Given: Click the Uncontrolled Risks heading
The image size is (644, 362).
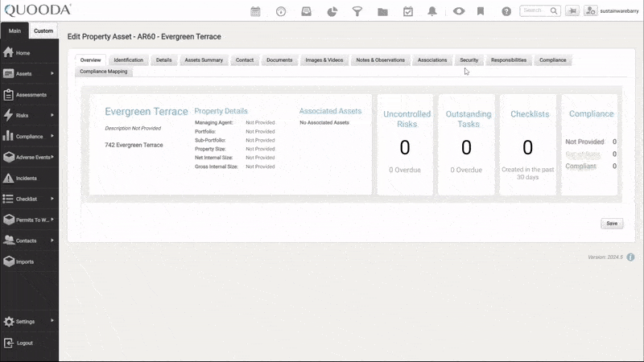Looking at the screenshot, I should (407, 119).
